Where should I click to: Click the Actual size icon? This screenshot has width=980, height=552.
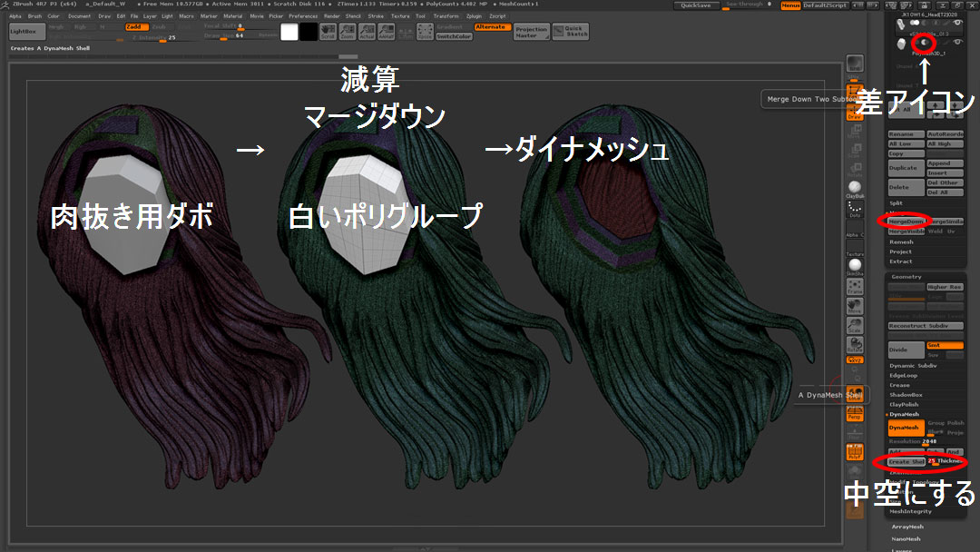367,32
